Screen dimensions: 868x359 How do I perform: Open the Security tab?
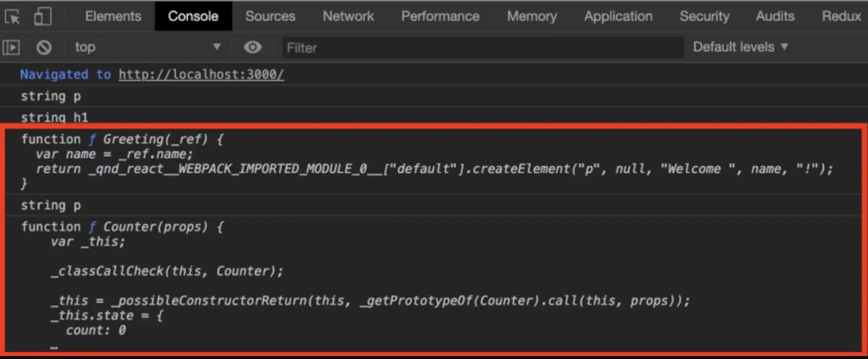point(704,16)
